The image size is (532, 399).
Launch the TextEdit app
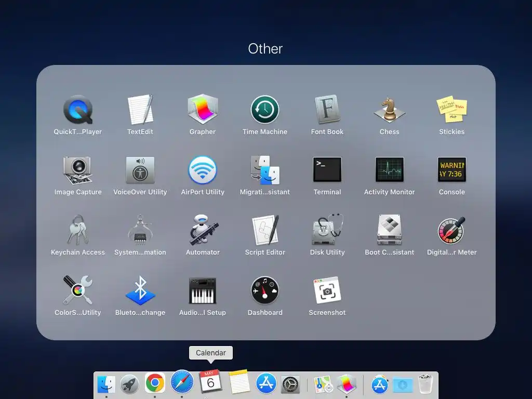point(140,110)
